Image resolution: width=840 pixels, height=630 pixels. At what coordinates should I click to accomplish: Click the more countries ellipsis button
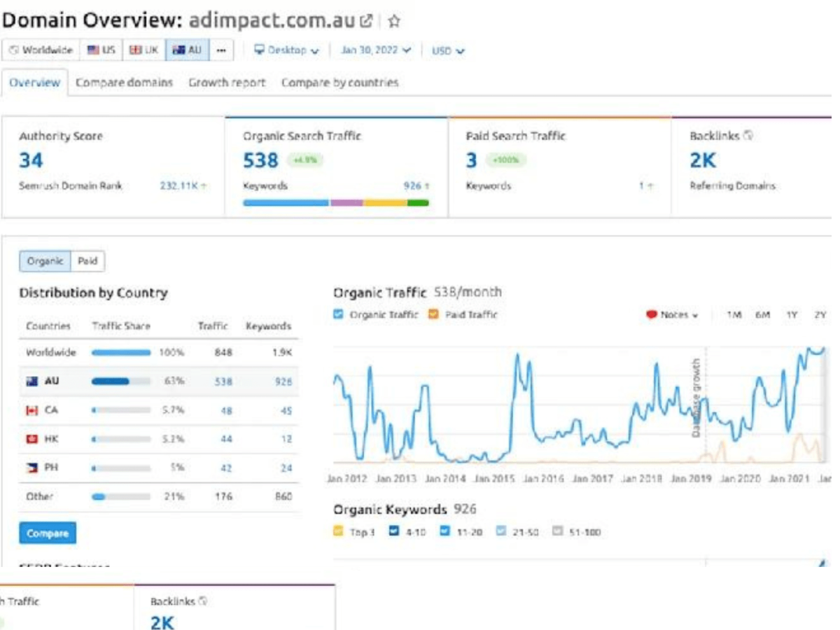(x=221, y=50)
